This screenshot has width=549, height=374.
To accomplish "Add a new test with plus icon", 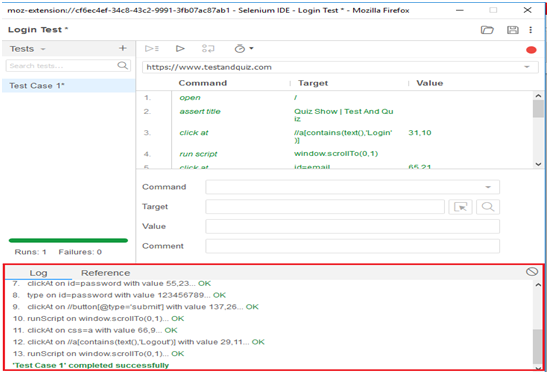I will point(122,48).
